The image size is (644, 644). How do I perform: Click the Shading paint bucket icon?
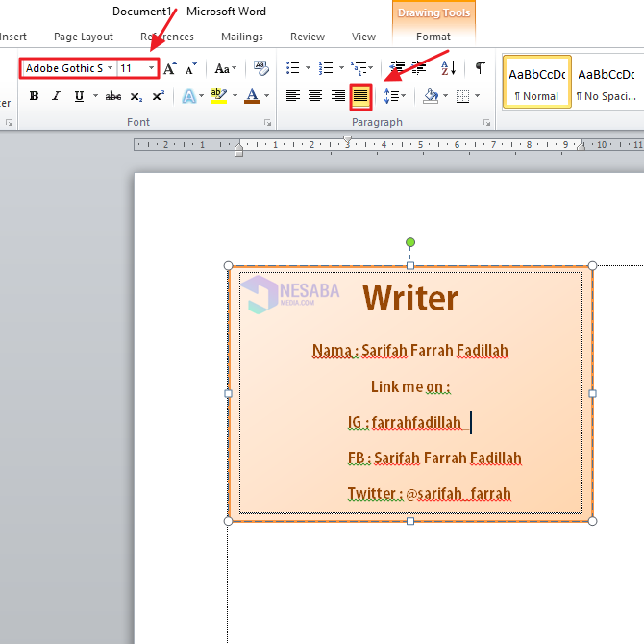(431, 96)
